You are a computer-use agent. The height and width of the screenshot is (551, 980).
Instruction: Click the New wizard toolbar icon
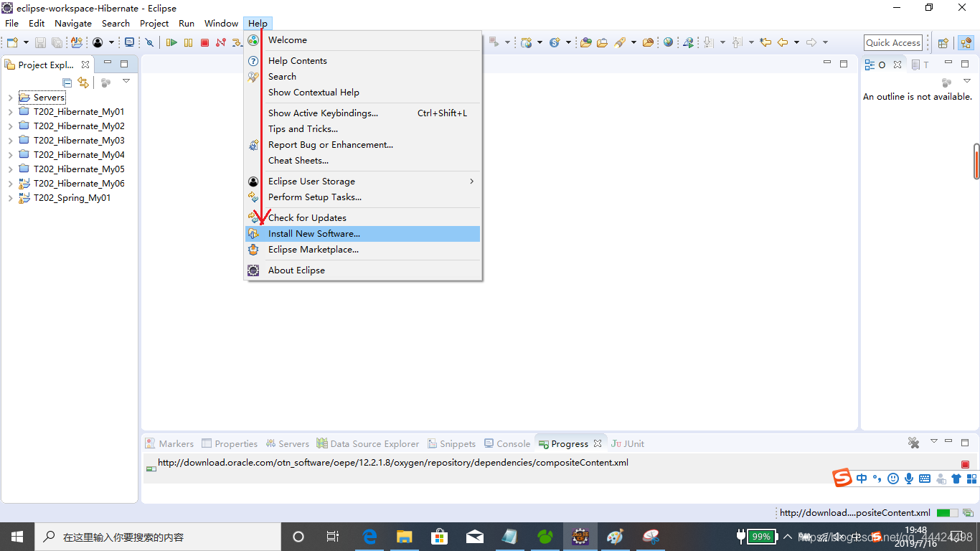(11, 43)
